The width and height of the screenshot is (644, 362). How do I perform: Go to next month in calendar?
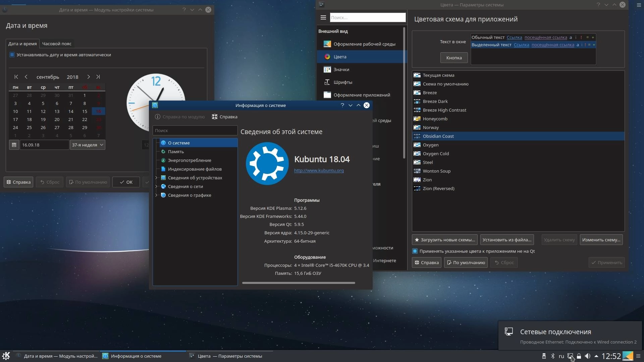88,77
